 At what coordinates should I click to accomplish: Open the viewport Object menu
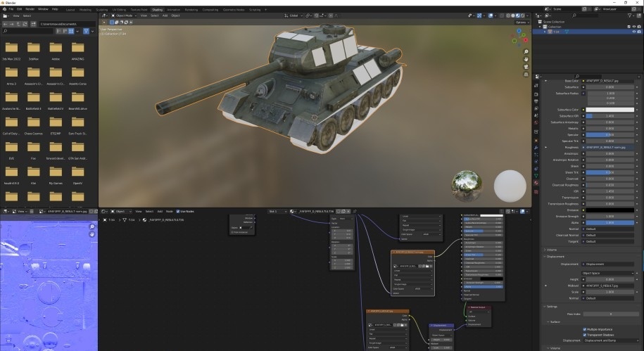[x=175, y=15]
